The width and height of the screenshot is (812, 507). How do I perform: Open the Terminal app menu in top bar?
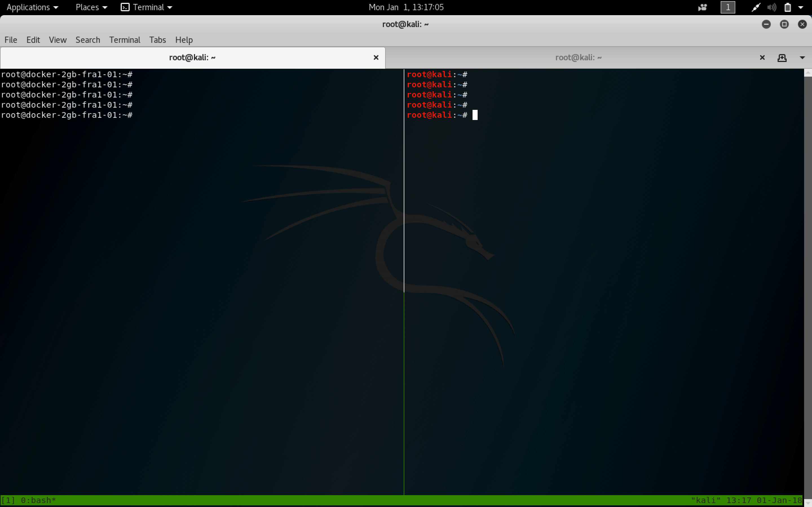tap(147, 7)
